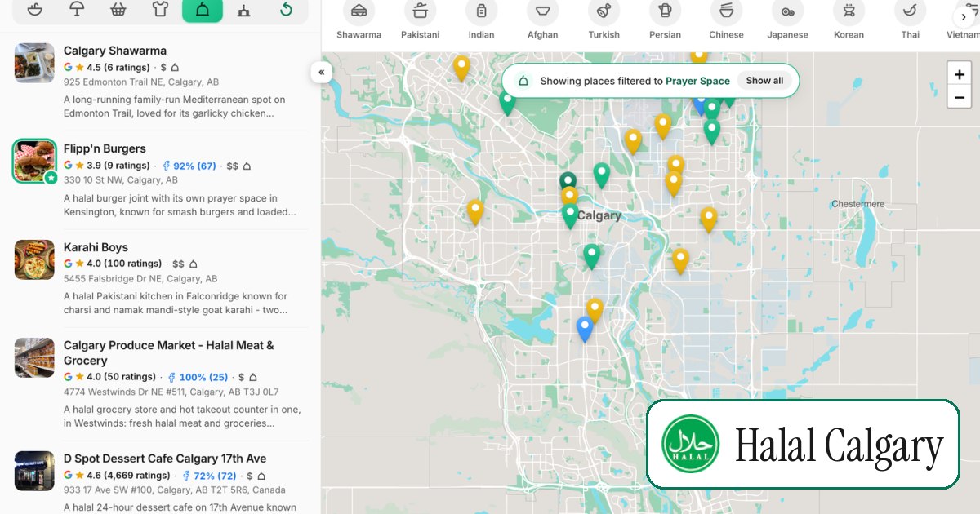Click the featured star badge on Flipp'n Burgers
The height and width of the screenshot is (514, 980).
51,177
